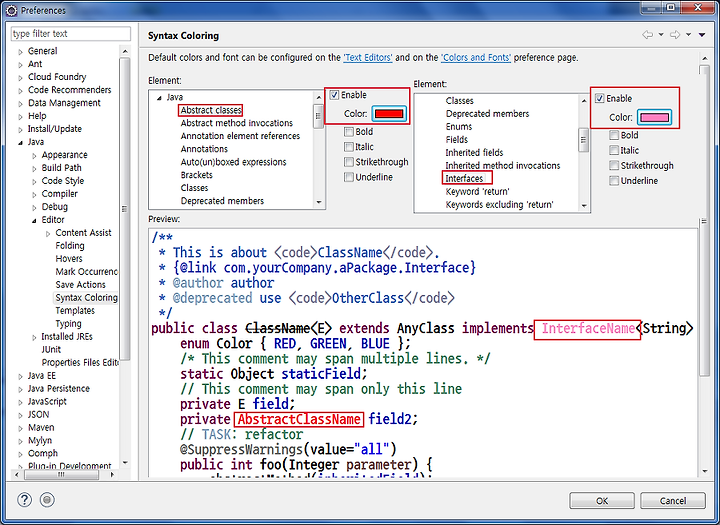Image resolution: width=720 pixels, height=525 pixels.
Task: Expand the Content Assist node
Action: [x=48, y=234]
